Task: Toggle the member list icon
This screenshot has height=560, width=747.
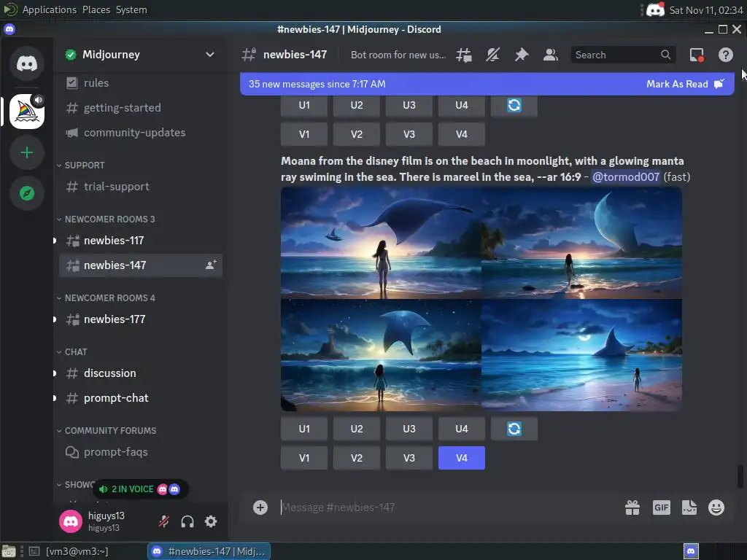Action: pos(550,55)
